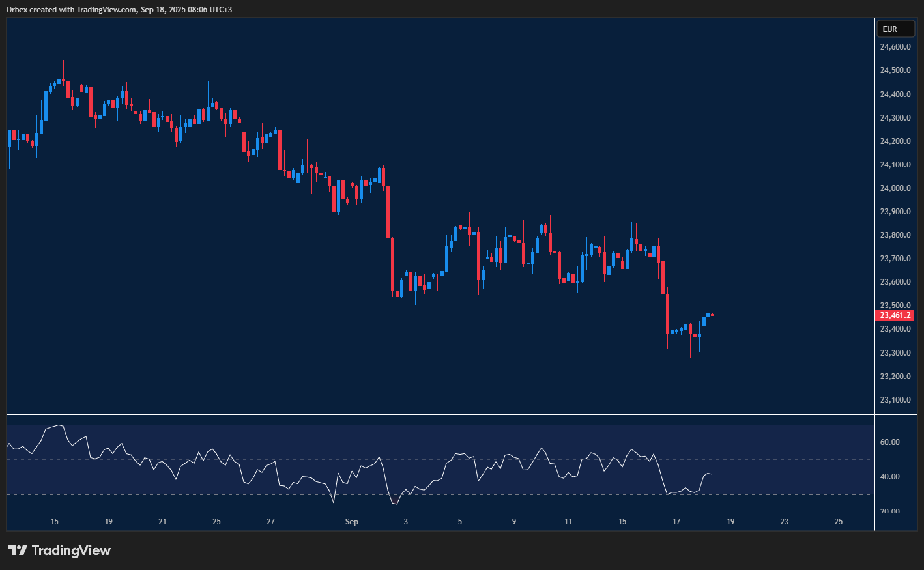
Task: Click the separator between price and RSI panes
Action: [440, 414]
